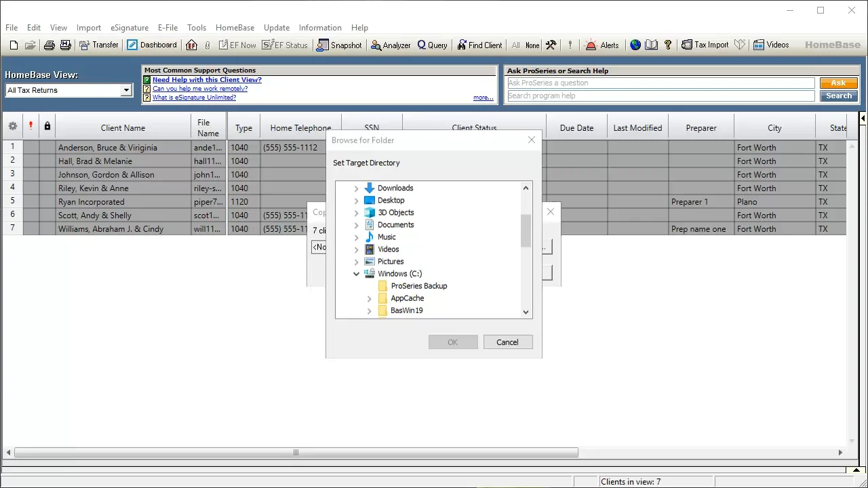
Task: Click the Ask ProSeries question field
Action: [x=661, y=83]
